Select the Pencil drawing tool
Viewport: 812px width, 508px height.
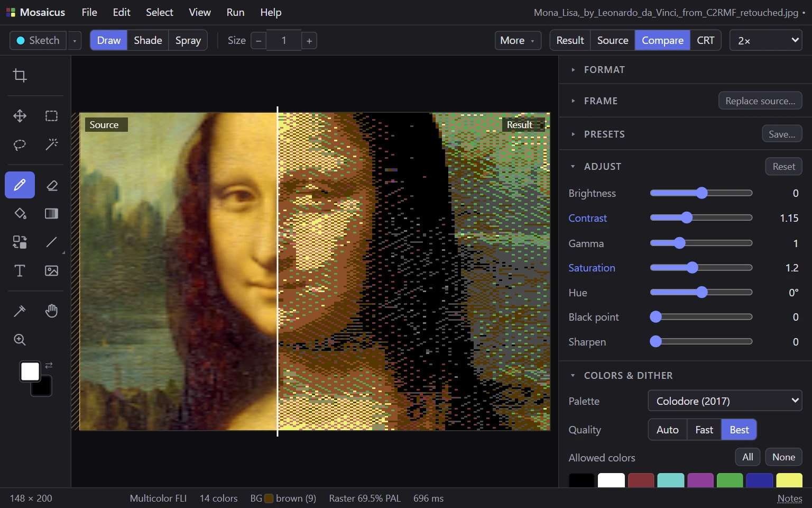click(20, 185)
